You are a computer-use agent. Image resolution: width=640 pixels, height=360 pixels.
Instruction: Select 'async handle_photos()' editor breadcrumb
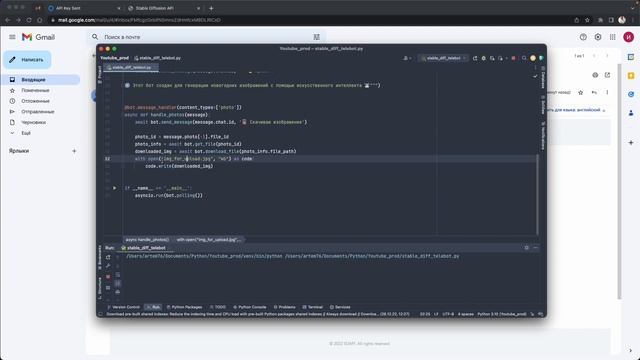click(147, 240)
